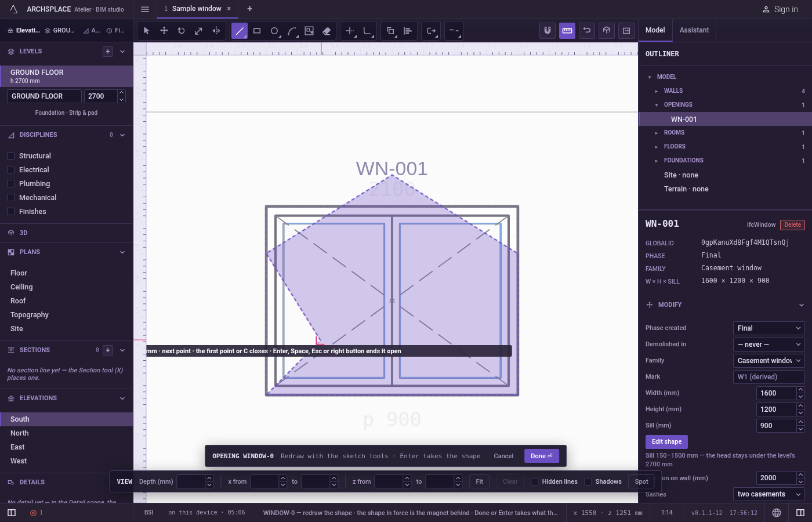Viewport: 812px width, 522px height.
Task: Open the Sample window document tab
Action: [x=197, y=9]
